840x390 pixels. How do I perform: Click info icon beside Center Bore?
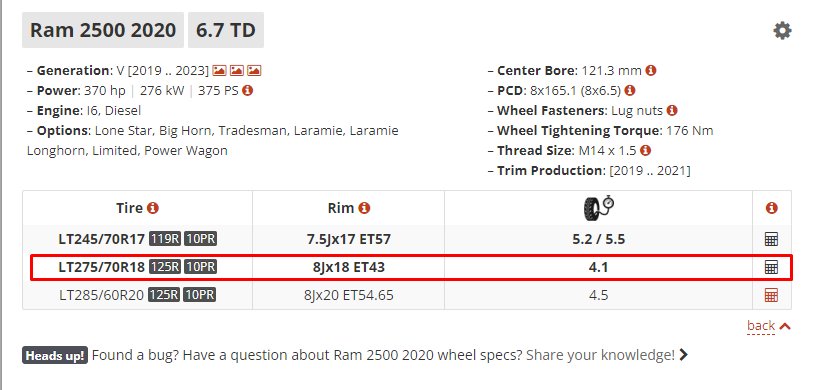pyautogui.click(x=651, y=70)
